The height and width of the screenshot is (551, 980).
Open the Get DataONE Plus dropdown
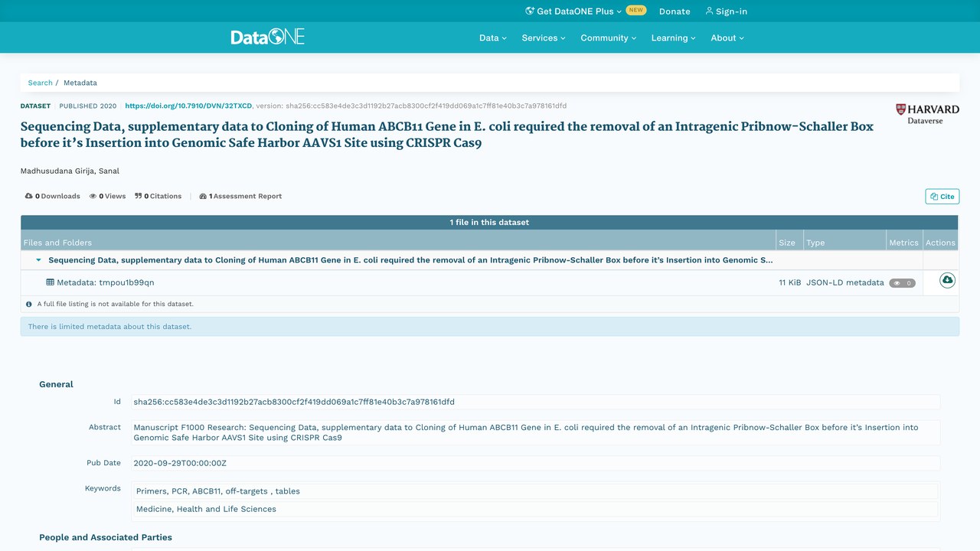tap(573, 11)
